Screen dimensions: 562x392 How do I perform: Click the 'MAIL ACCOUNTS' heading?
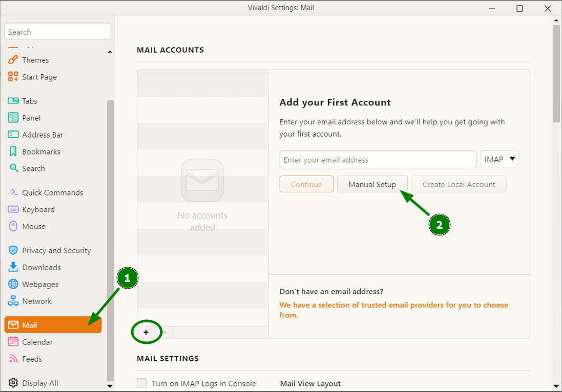(x=170, y=50)
